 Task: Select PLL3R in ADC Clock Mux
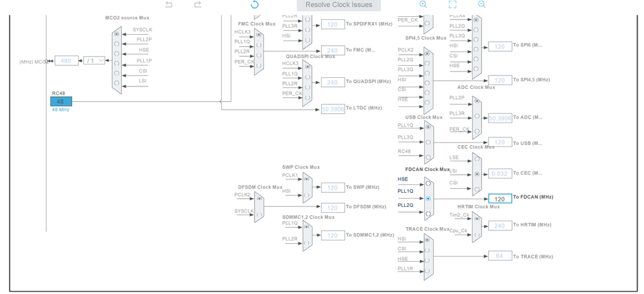point(476,116)
